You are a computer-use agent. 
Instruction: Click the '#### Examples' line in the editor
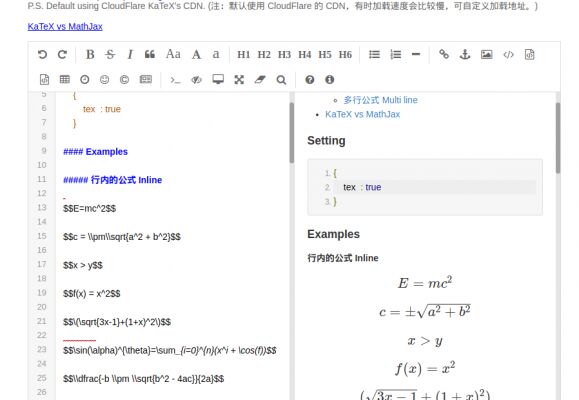[95, 152]
